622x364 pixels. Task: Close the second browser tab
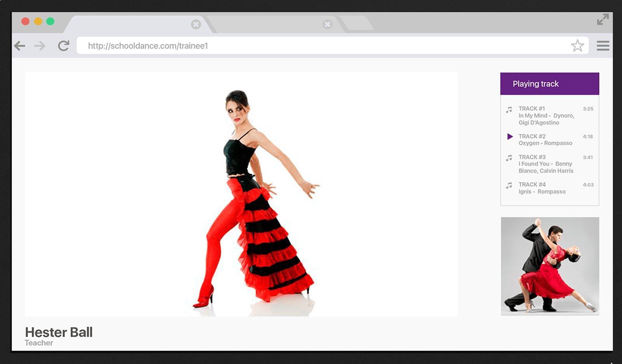click(328, 24)
